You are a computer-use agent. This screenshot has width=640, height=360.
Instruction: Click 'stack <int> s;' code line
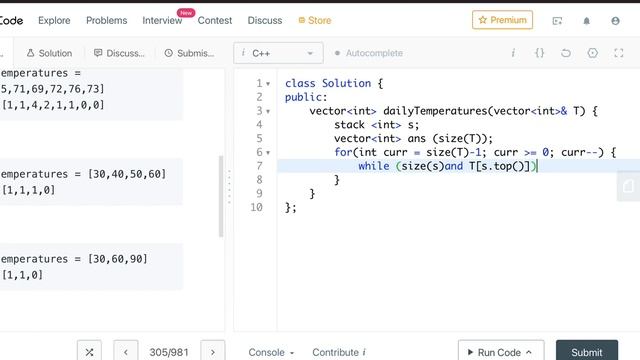pyautogui.click(x=376, y=124)
